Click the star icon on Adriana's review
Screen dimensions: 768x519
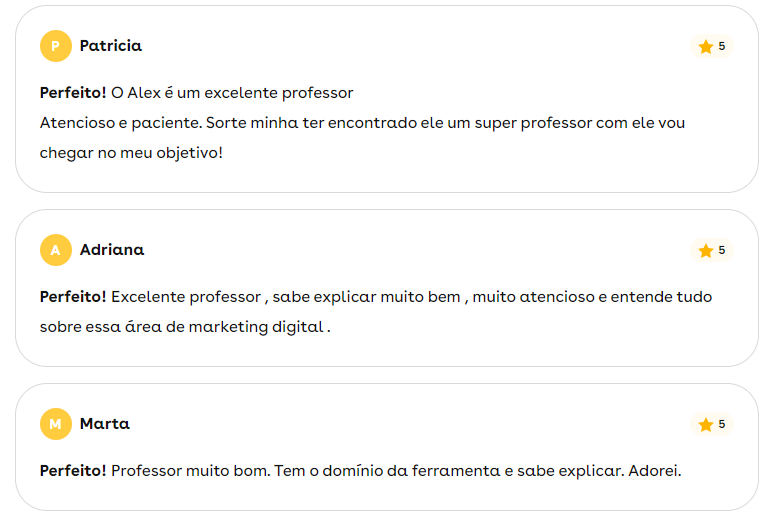point(706,251)
